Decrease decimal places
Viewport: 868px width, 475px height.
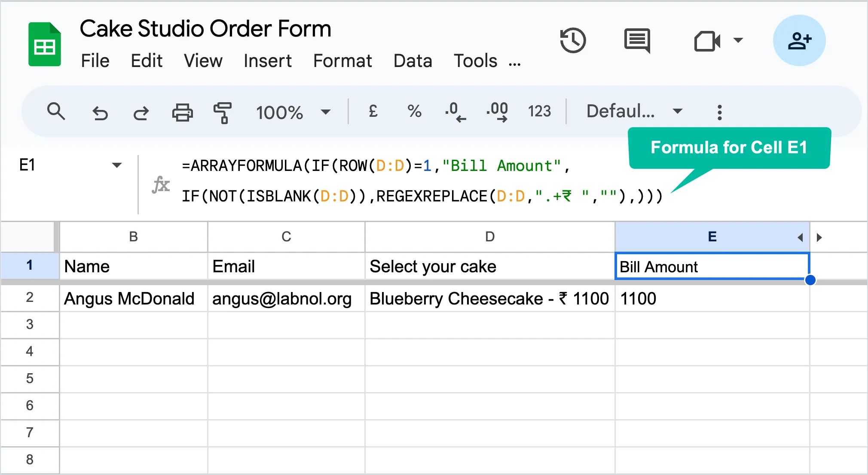(x=454, y=112)
